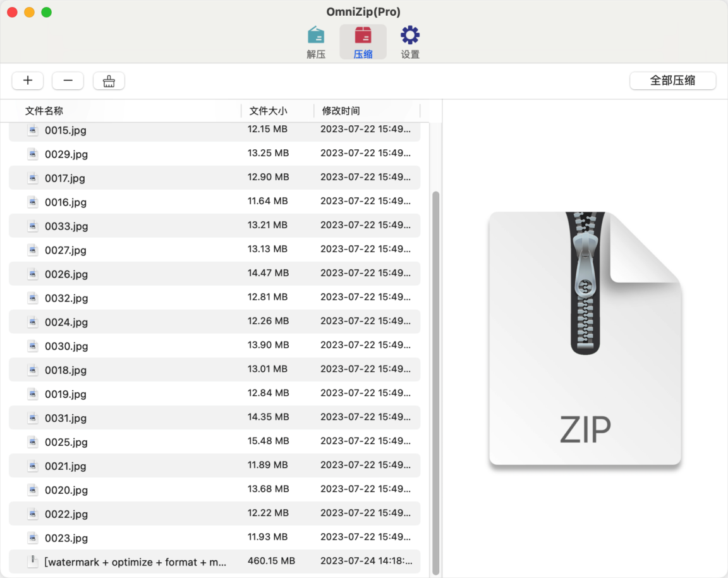This screenshot has height=578, width=728.
Task: Click the 2023-07-24 14:18 modified time
Action: [367, 561]
